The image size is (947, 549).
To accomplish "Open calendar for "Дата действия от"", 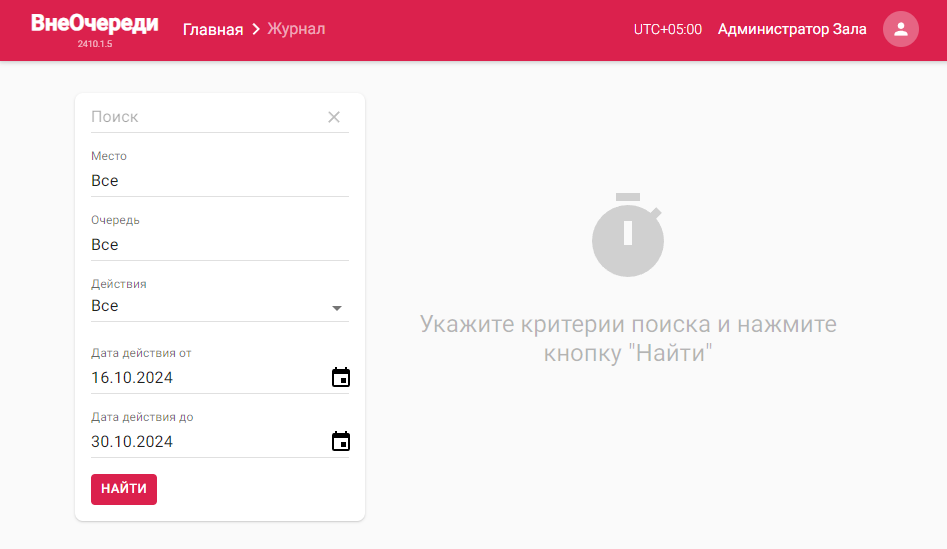I will [x=341, y=377].
